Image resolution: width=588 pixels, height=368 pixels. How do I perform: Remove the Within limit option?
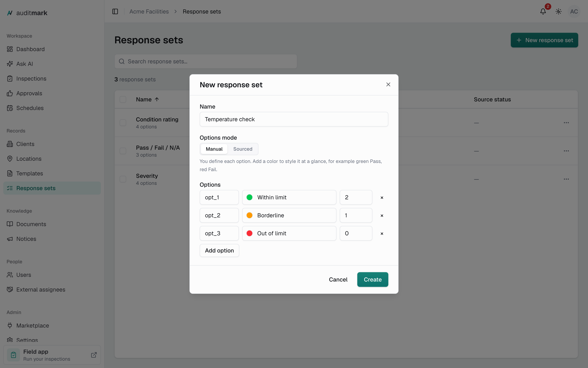382,198
